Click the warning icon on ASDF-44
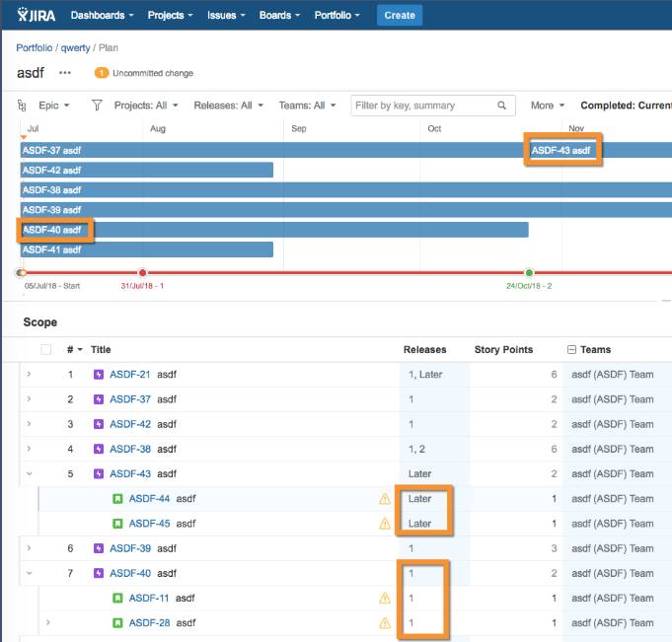The height and width of the screenshot is (642, 672). (385, 499)
